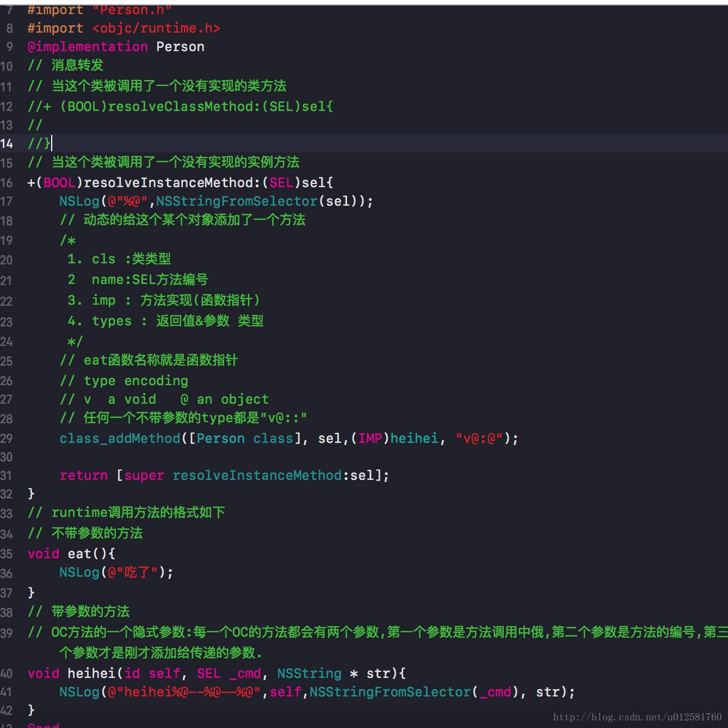Viewport: 728px width, 728px height.
Task: Click 'void heihei(id self, SEL _cmd' definition
Action: (217, 674)
